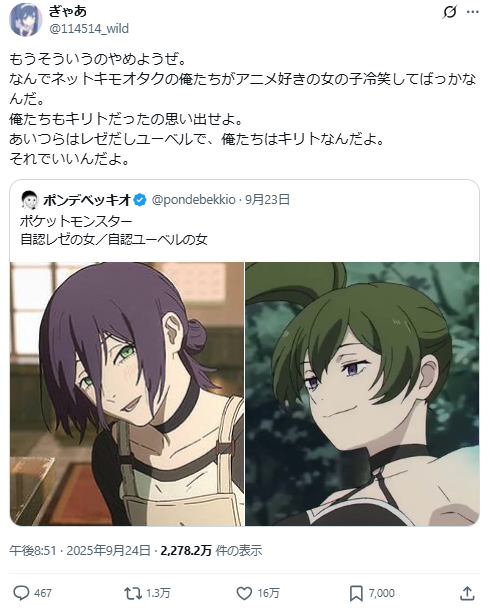Open the quoted post text ポケットモンスター
The image size is (490, 612).
click(77, 221)
